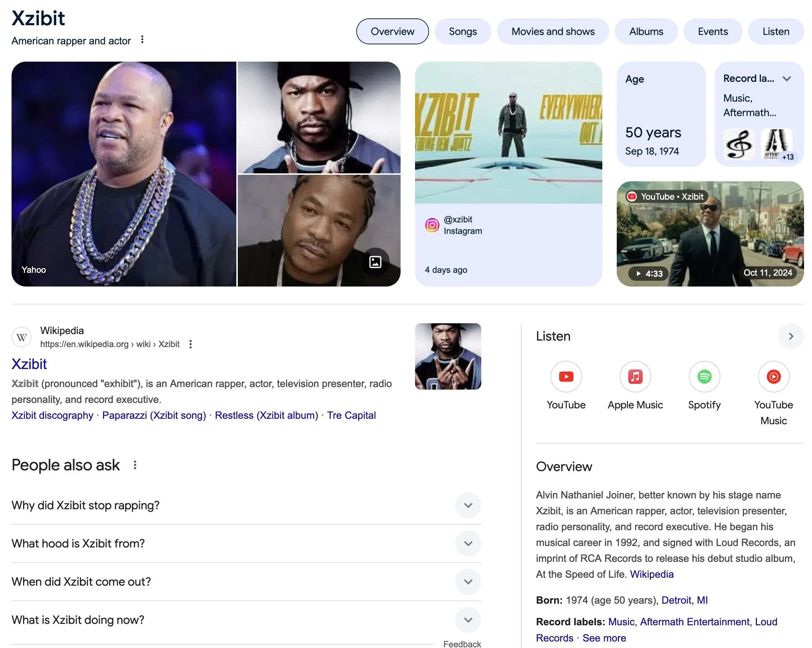Switch to the Songs tab

point(463,32)
